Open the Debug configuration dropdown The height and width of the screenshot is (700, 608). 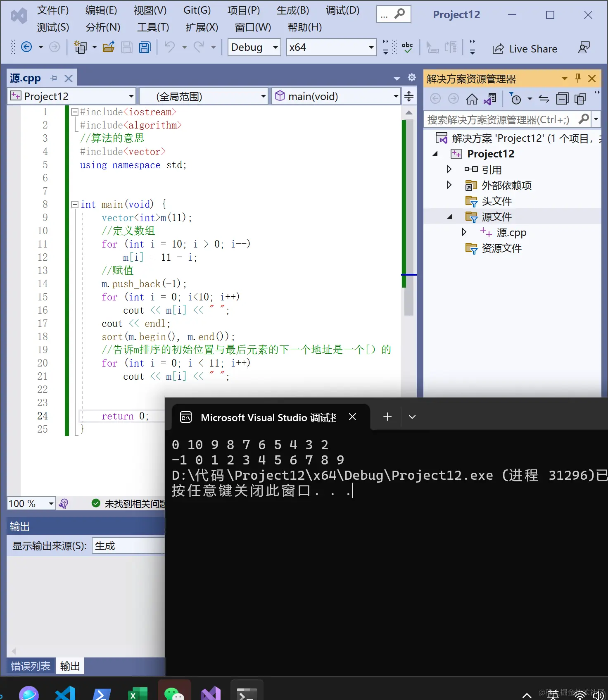[254, 47]
